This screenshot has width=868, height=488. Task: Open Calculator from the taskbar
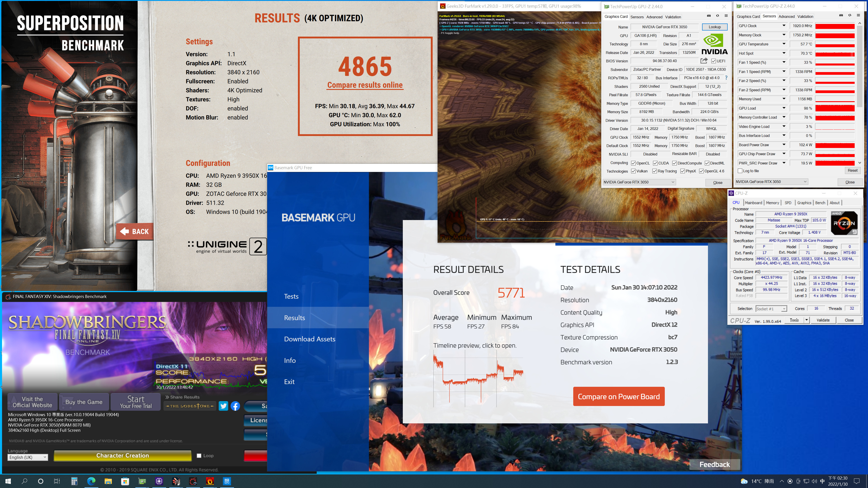coord(74,481)
